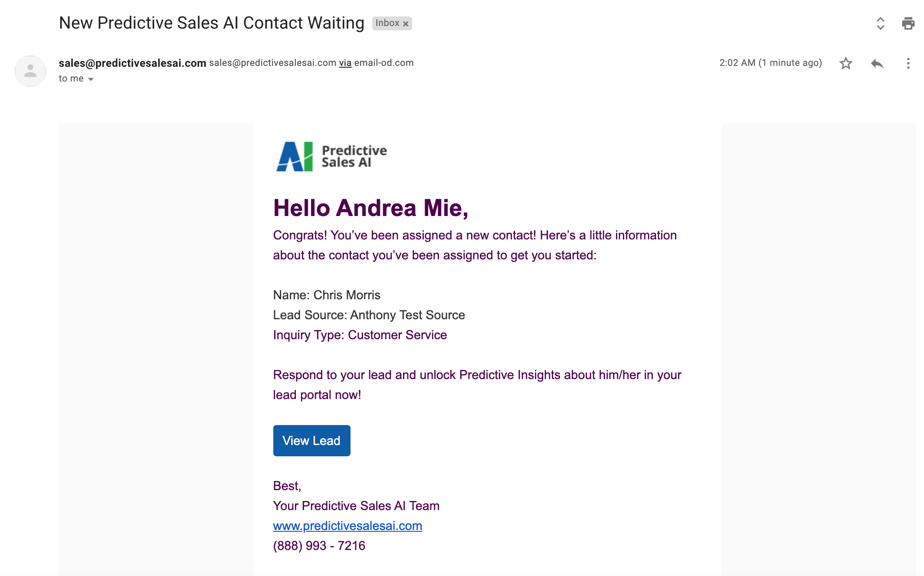This screenshot has width=924, height=576.
Task: Click the underlined "via" link
Action: tap(345, 63)
